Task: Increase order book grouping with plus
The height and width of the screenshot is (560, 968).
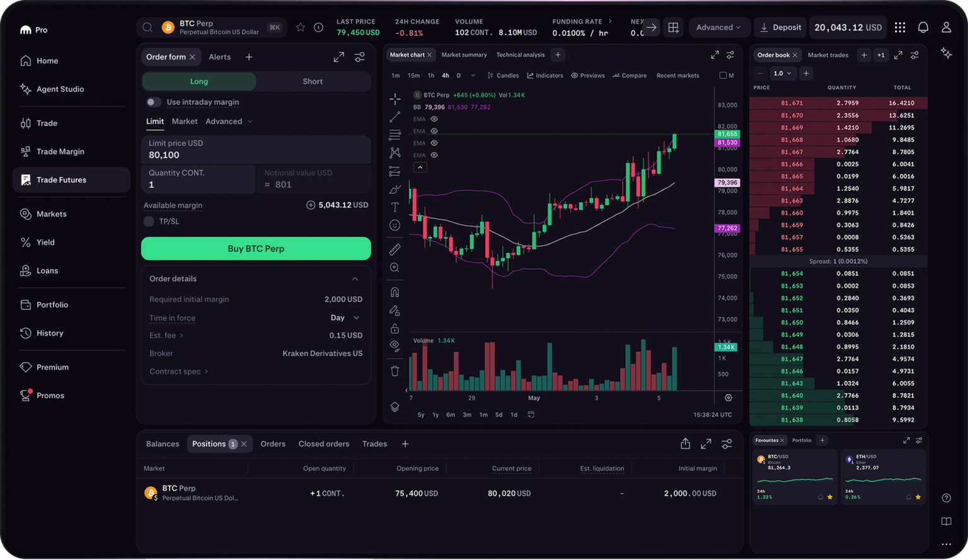Action: click(806, 74)
